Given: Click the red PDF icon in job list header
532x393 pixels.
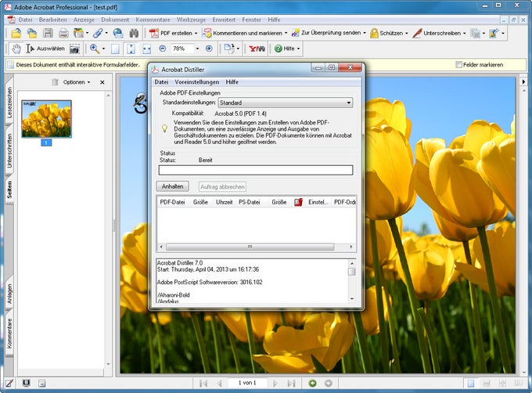Looking at the screenshot, I should coord(298,202).
